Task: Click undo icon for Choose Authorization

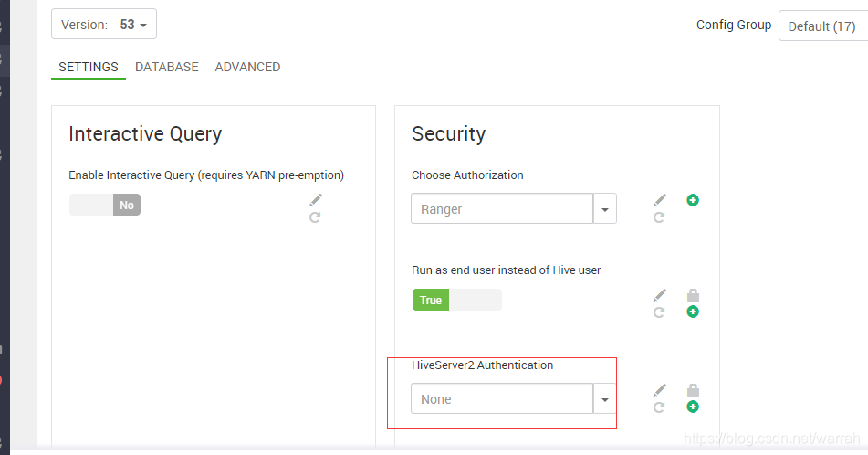Action: click(659, 217)
